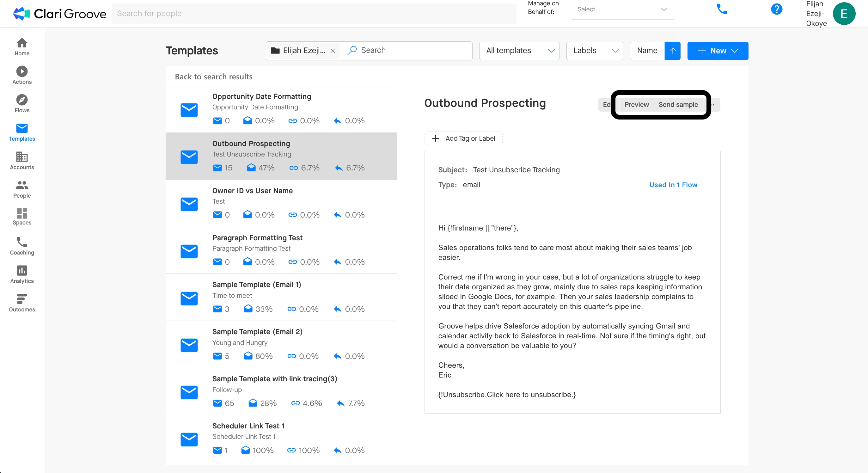Remove the Elijah Ezeji folder filter chip

(333, 51)
